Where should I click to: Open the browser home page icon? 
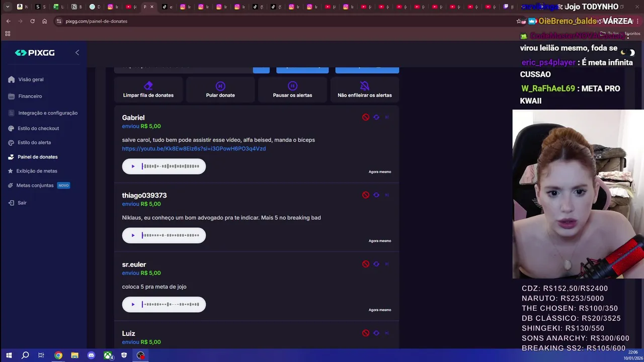click(x=44, y=21)
